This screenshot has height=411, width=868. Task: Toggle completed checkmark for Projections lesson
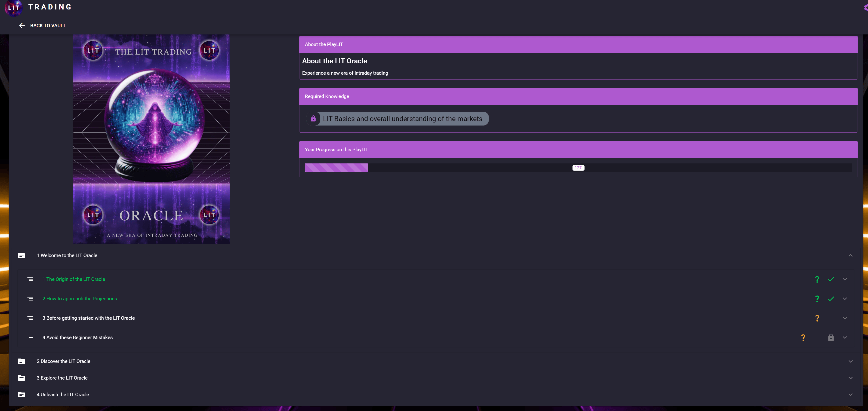coord(831,299)
